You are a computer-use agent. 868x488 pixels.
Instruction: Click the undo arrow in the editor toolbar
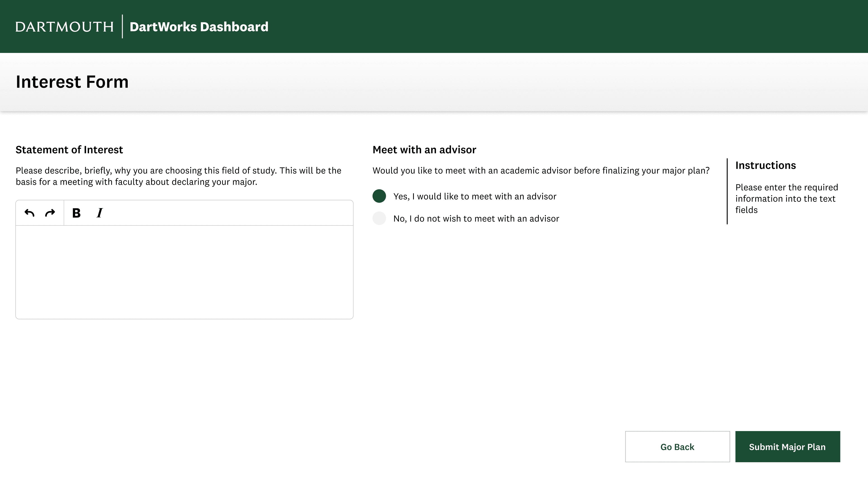(30, 213)
